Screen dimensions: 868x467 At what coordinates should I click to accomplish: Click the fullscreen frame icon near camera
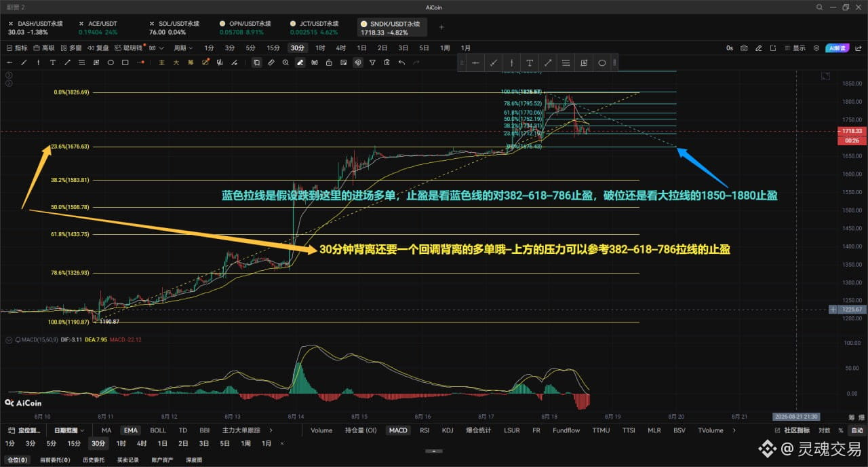pos(773,48)
